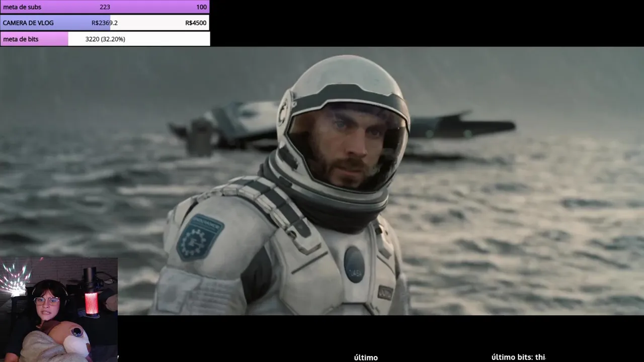The width and height of the screenshot is (644, 362).
Task: Click the CAMERA DE VLOG donation progress bar
Action: 105,23
